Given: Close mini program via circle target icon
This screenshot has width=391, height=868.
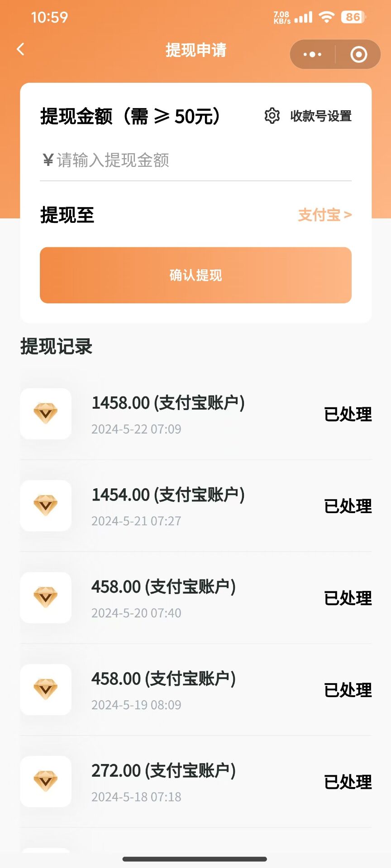Looking at the screenshot, I should (x=358, y=55).
